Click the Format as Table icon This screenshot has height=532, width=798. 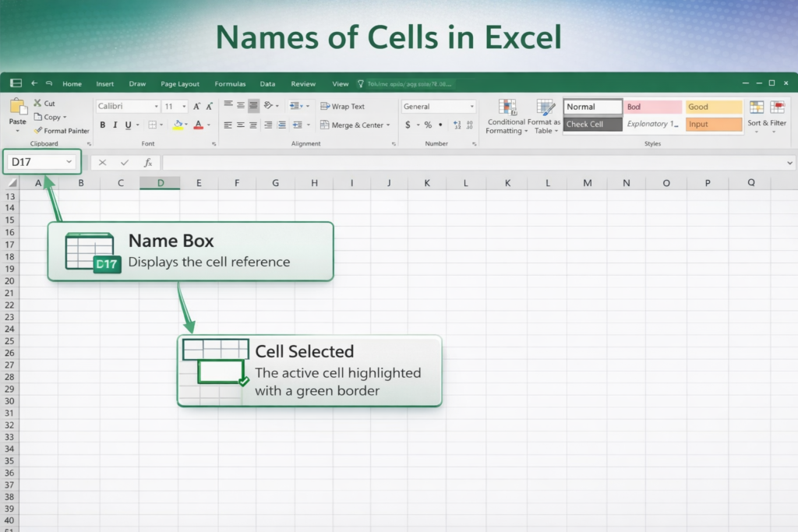coord(546,107)
